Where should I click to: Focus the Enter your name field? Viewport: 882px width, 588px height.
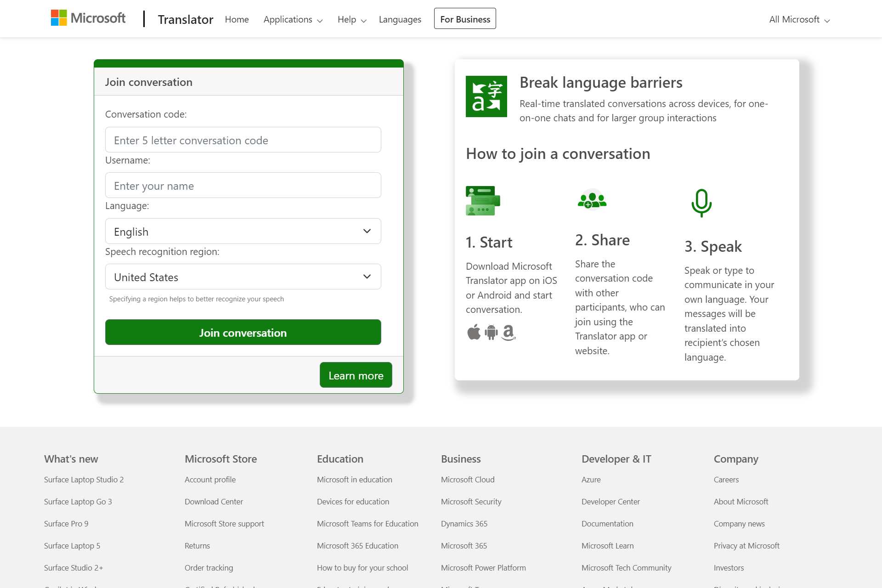click(x=243, y=185)
